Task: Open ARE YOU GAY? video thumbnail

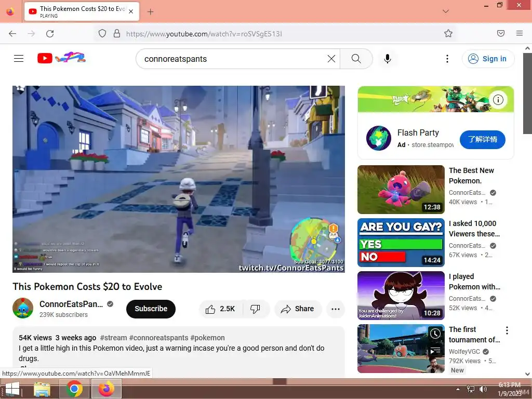Action: point(401,242)
